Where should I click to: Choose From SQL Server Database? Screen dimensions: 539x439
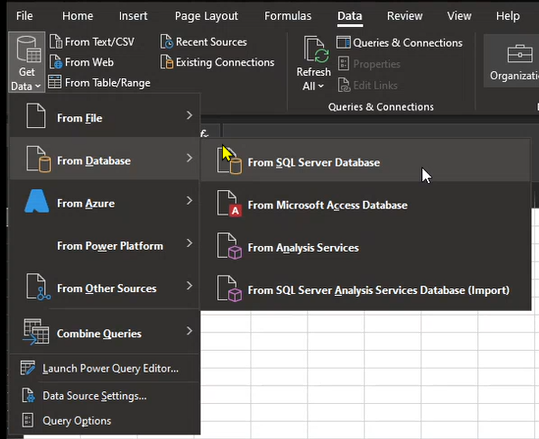[366, 161]
